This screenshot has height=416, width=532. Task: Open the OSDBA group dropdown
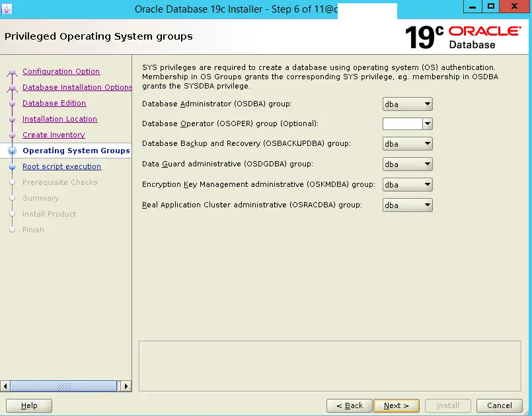pyautogui.click(x=408, y=104)
